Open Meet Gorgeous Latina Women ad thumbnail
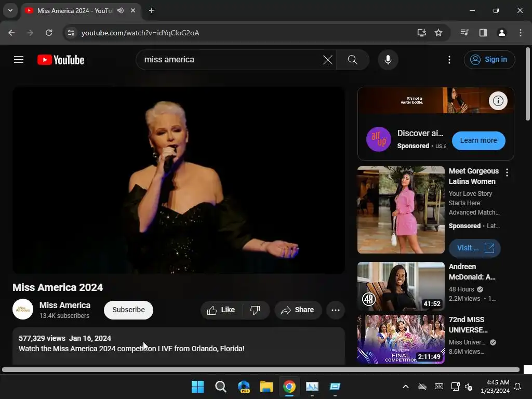 pos(401,210)
